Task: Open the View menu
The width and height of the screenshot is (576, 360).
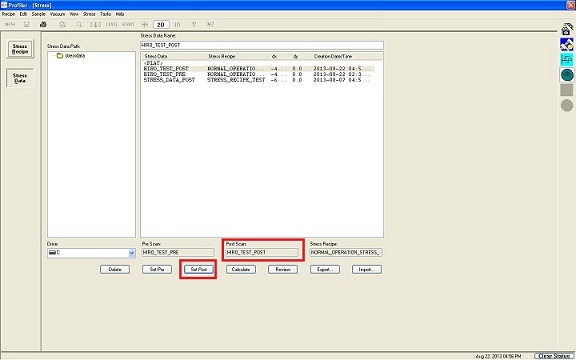Action: click(74, 14)
